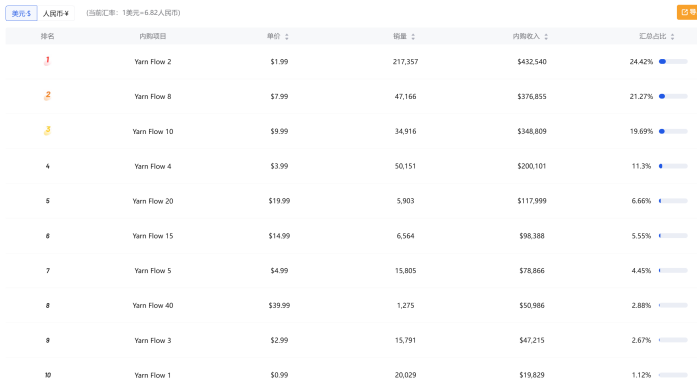The width and height of the screenshot is (697, 387).
Task: Click the 34,916 sales value
Action: (x=405, y=132)
